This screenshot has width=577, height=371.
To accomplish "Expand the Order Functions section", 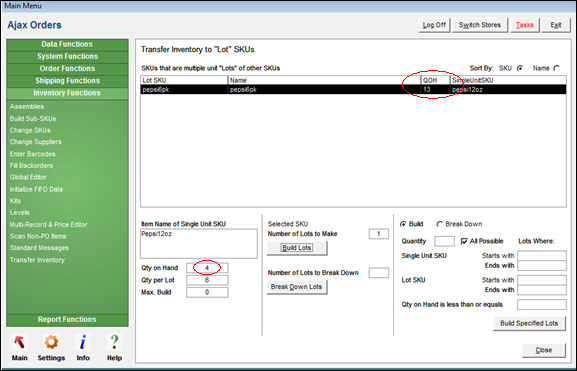I will click(67, 68).
